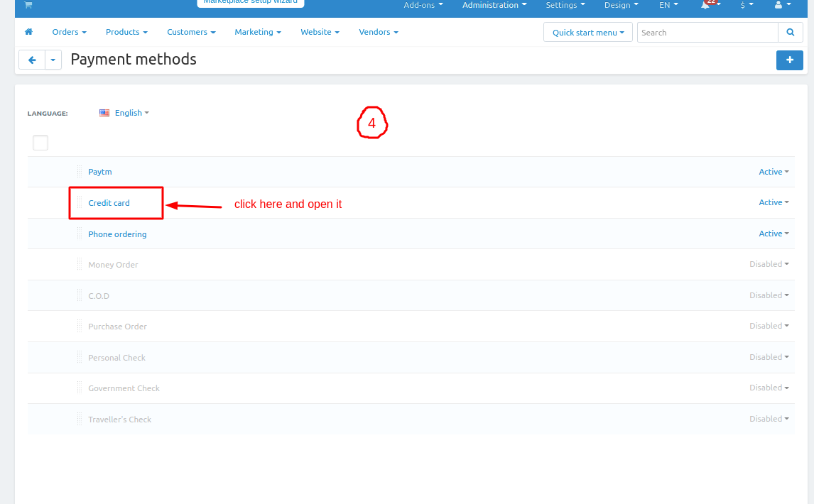Grab the C.O.D drag handle
Viewport: 814px width, 504px height.
click(x=80, y=296)
